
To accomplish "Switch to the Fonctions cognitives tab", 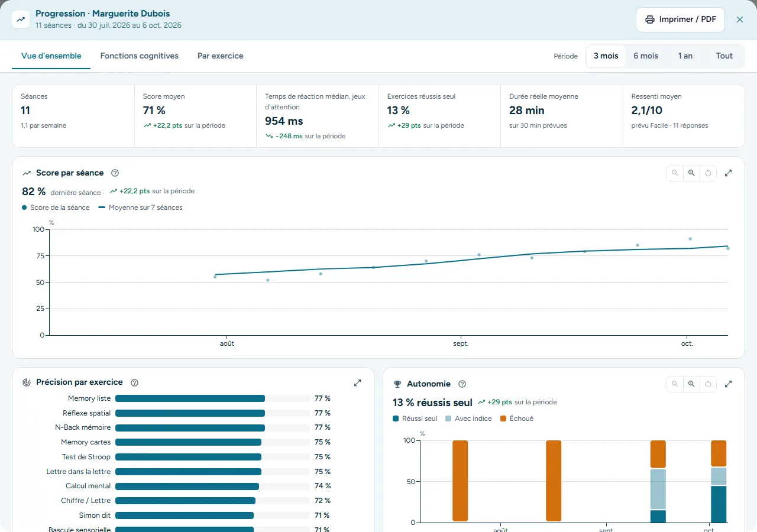I will coord(140,56).
